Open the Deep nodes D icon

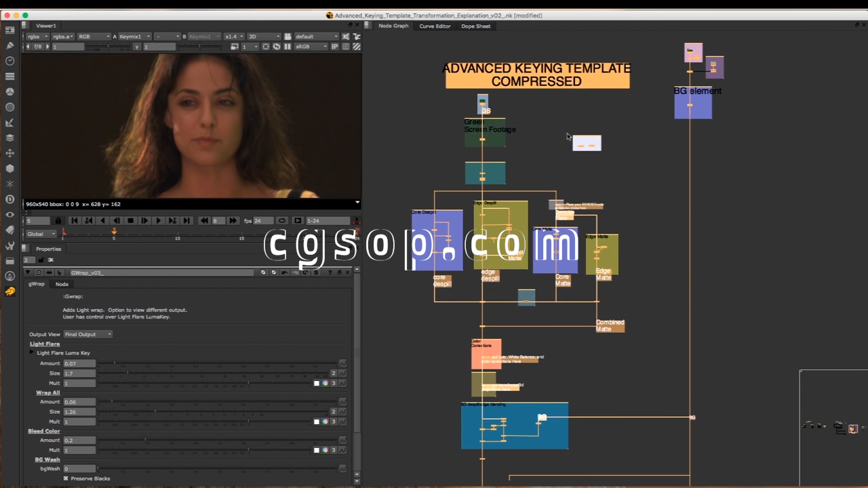pyautogui.click(x=9, y=199)
